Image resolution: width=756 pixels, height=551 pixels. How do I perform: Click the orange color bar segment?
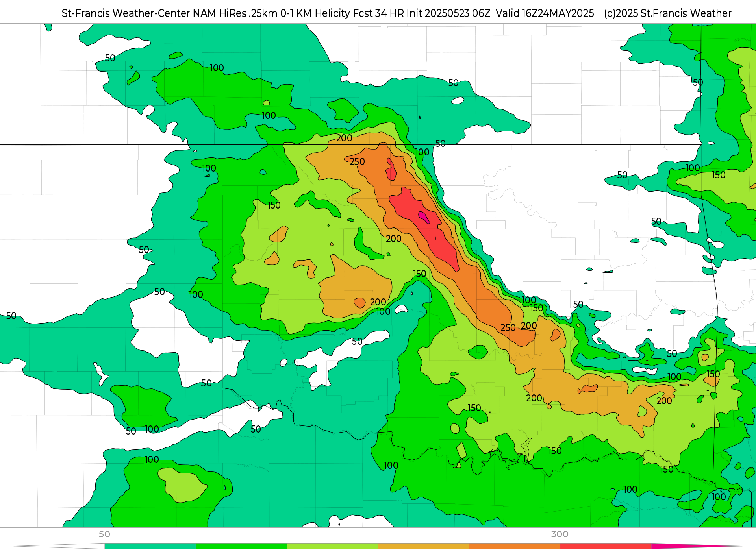pyautogui.click(x=515, y=546)
